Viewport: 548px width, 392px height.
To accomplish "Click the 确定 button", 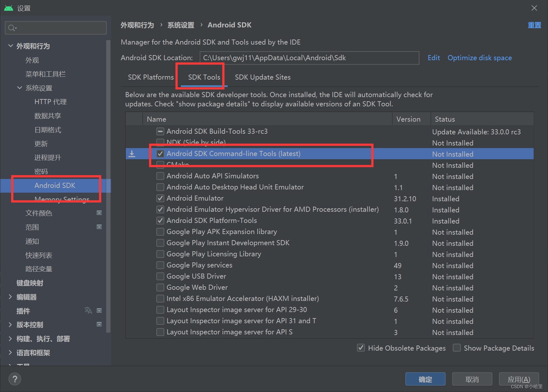I will point(425,379).
